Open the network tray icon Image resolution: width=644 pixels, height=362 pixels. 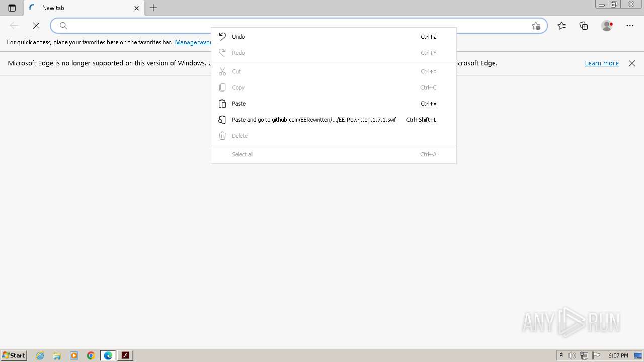coord(584,355)
